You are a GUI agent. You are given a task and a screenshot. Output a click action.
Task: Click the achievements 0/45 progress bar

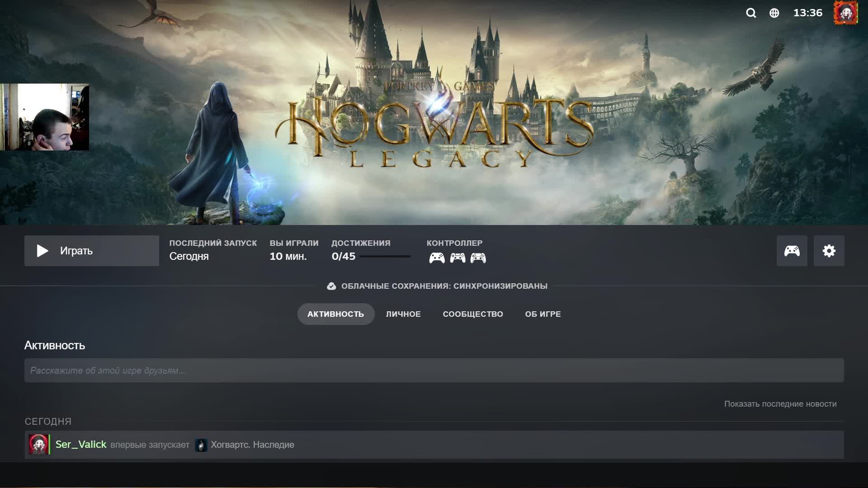coord(385,257)
